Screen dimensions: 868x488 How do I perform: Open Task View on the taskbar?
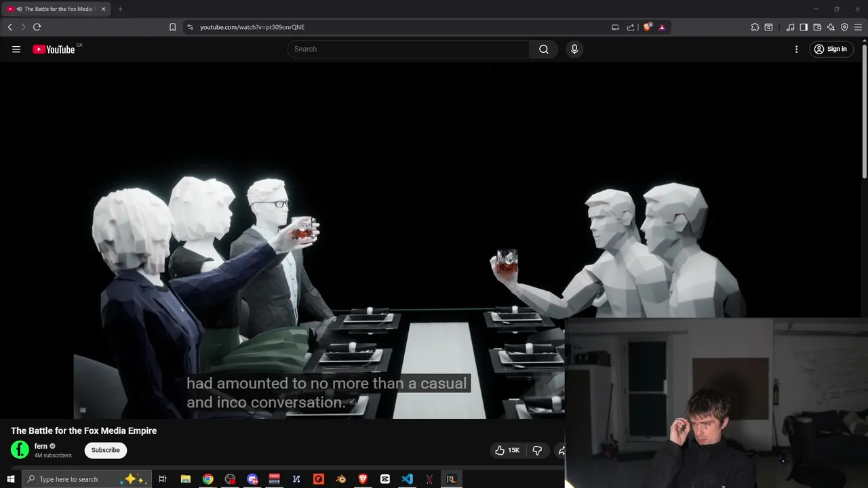click(x=163, y=479)
